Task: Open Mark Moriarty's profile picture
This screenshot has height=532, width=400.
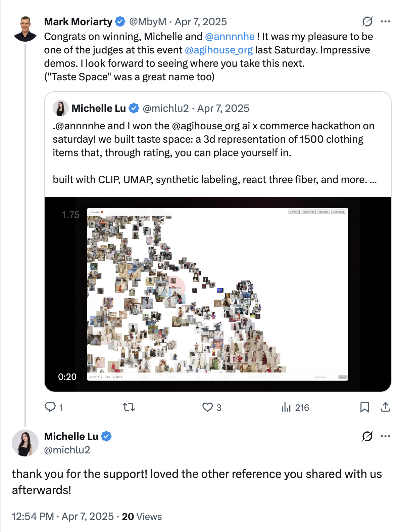Action: coord(25,29)
